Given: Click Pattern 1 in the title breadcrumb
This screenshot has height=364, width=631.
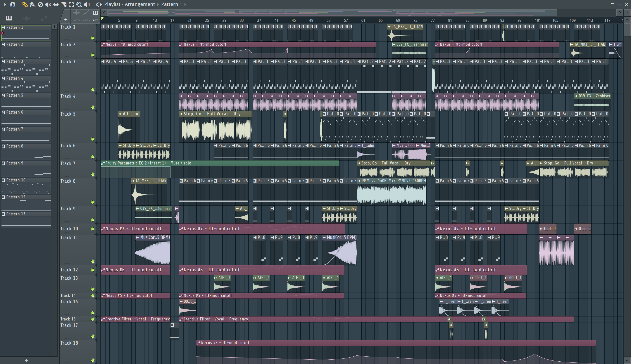Looking at the screenshot, I should (x=171, y=4).
